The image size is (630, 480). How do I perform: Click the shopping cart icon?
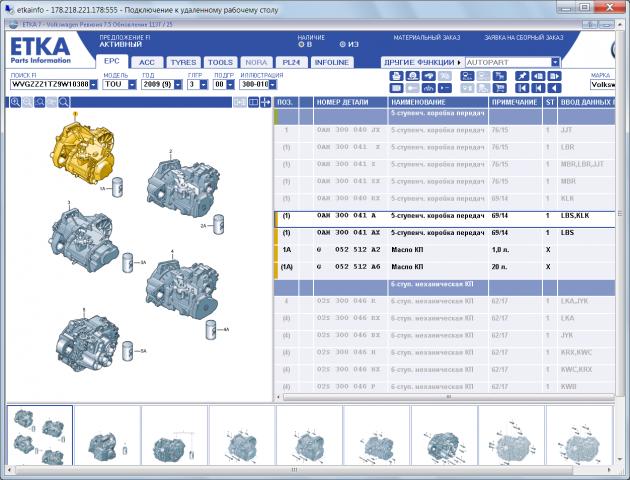tap(499, 88)
